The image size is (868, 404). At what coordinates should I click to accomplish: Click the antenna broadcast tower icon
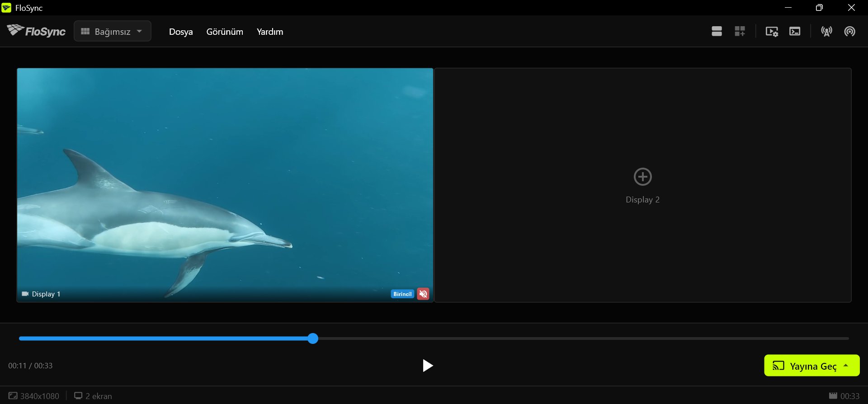point(826,31)
